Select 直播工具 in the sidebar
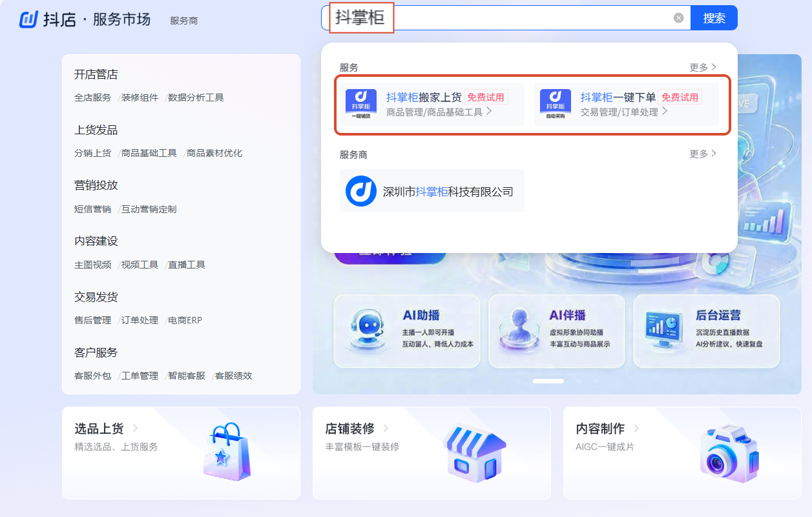Image resolution: width=812 pixels, height=517 pixels. tap(187, 265)
